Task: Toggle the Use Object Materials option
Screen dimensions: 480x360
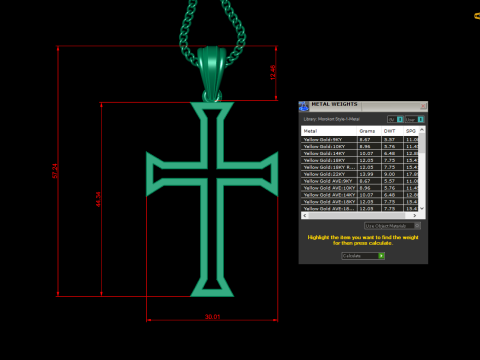Action: 392,226
